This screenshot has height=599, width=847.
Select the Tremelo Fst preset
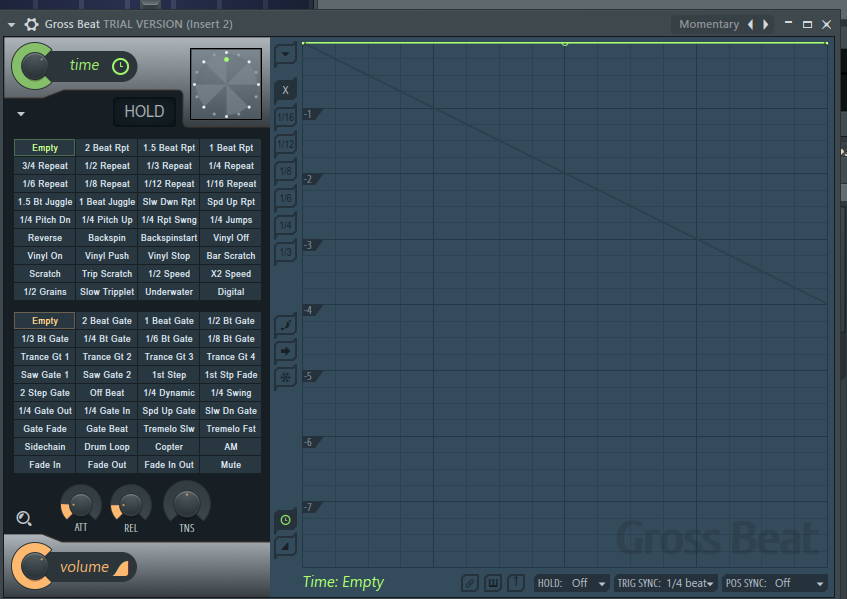[231, 429]
